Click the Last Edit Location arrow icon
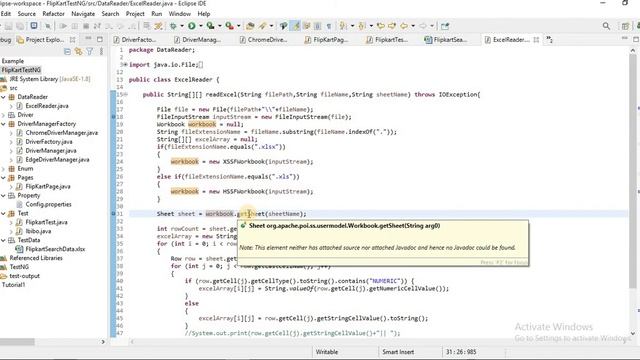Image resolution: width=640 pixels, height=360 pixels. [381, 26]
